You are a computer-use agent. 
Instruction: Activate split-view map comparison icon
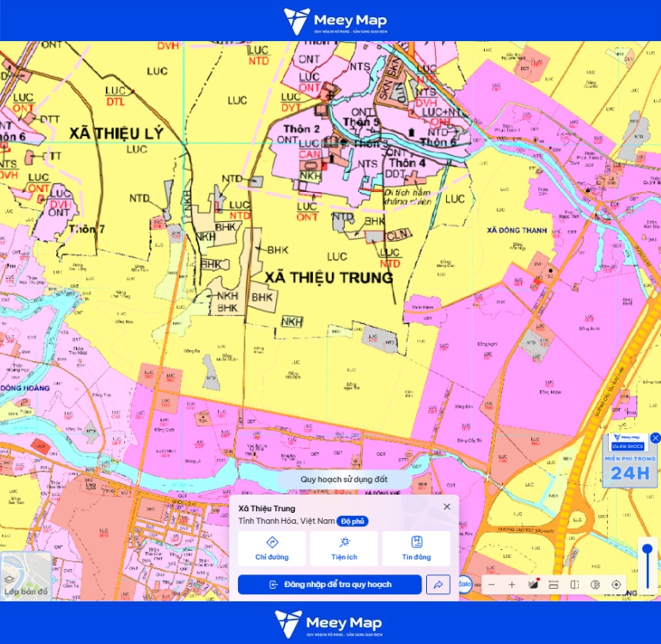[x=574, y=585]
